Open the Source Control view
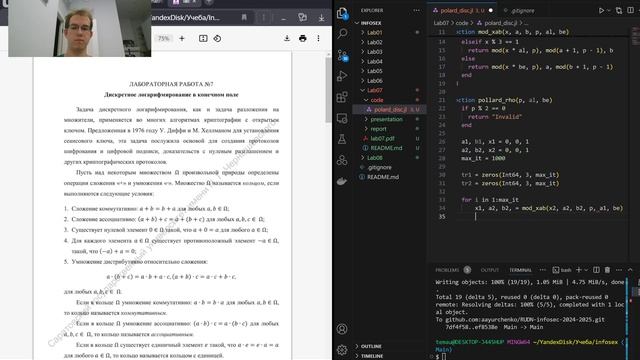Viewport: 640px width, 360px height. click(342, 56)
